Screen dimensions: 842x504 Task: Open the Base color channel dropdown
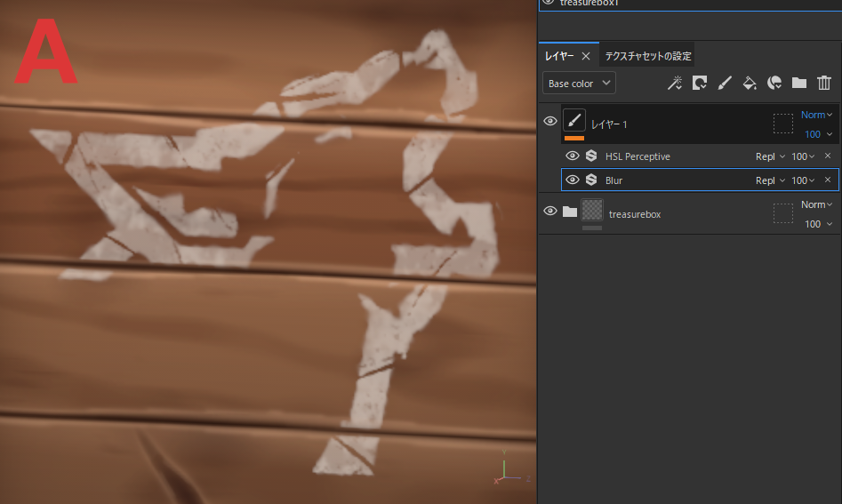point(579,84)
